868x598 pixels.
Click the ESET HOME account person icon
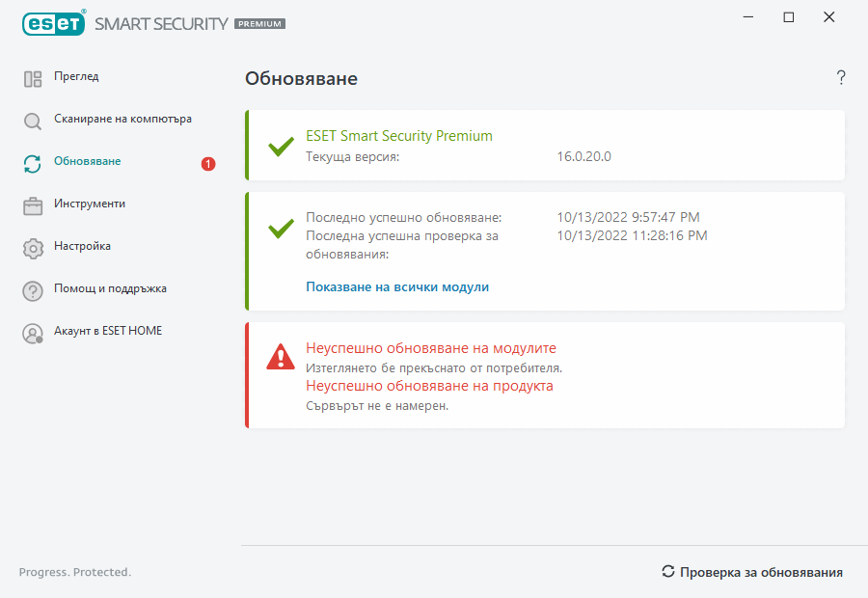(x=33, y=334)
